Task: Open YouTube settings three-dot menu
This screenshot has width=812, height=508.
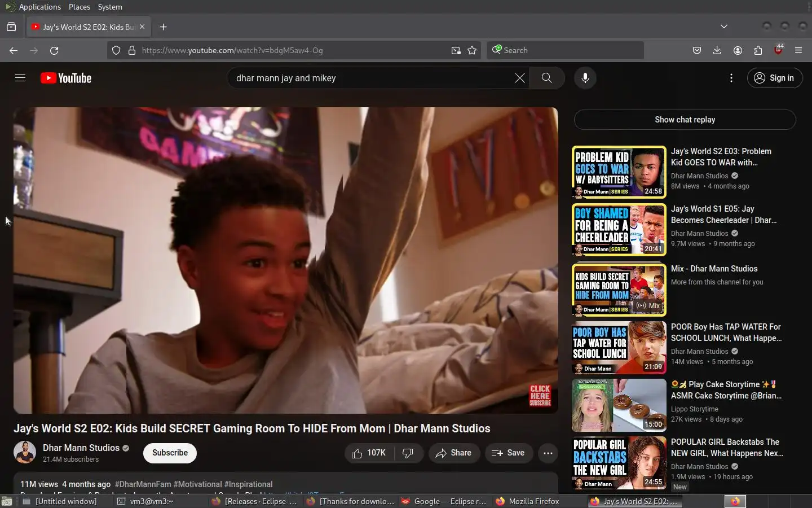Action: pyautogui.click(x=731, y=78)
